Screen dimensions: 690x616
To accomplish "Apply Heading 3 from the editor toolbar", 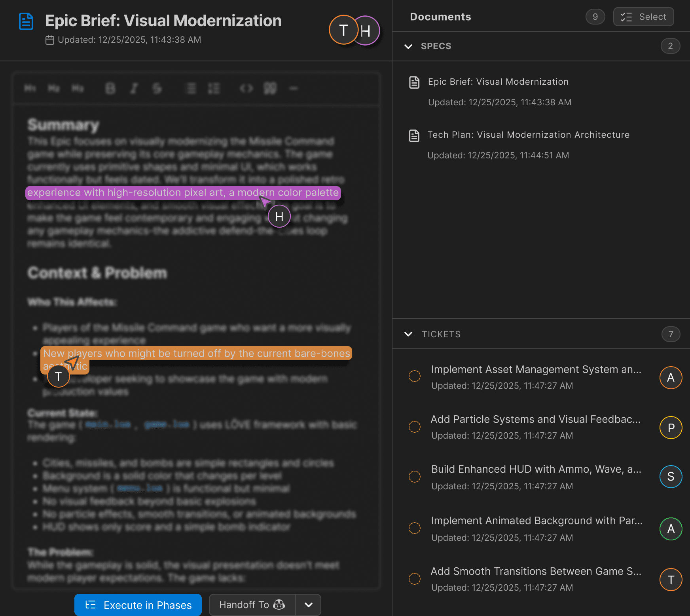I will (78, 88).
